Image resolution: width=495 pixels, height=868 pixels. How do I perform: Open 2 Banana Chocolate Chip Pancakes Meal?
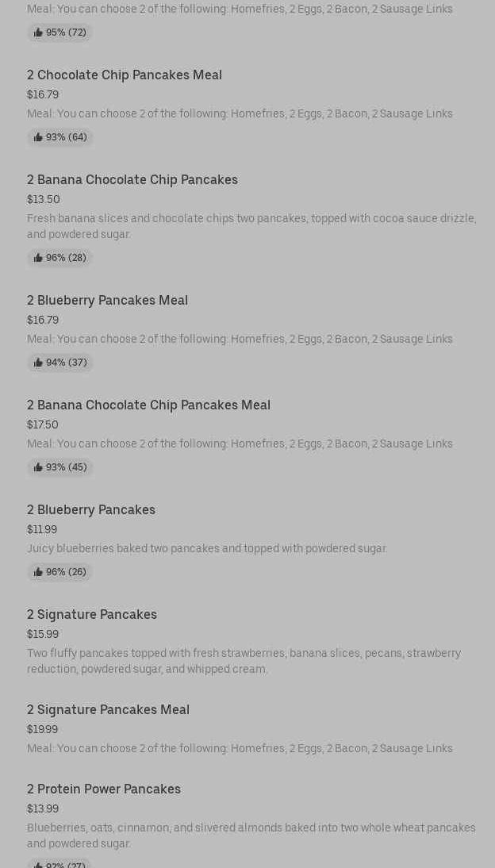coord(148,405)
